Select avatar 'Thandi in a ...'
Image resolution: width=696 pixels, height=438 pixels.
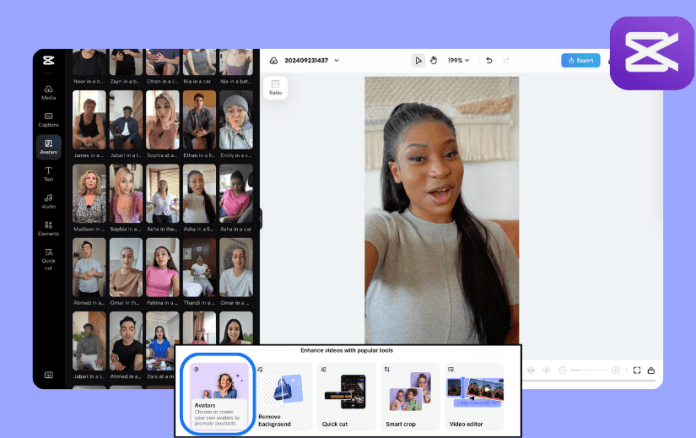coord(199,271)
